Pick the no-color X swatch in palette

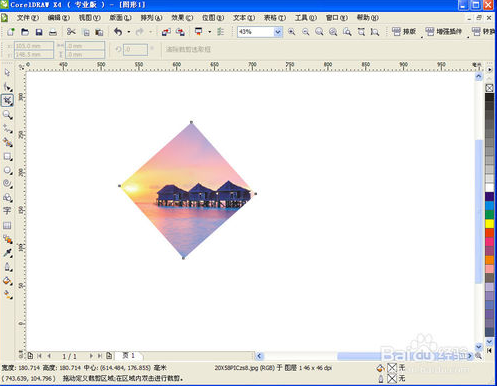point(489,88)
